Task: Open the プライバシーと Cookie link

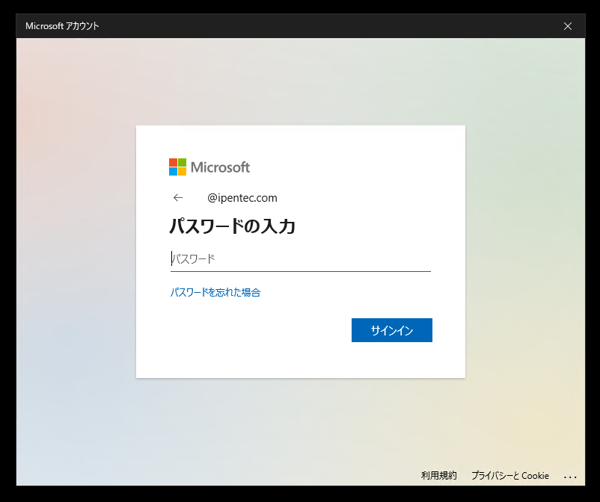Action: tap(510, 475)
